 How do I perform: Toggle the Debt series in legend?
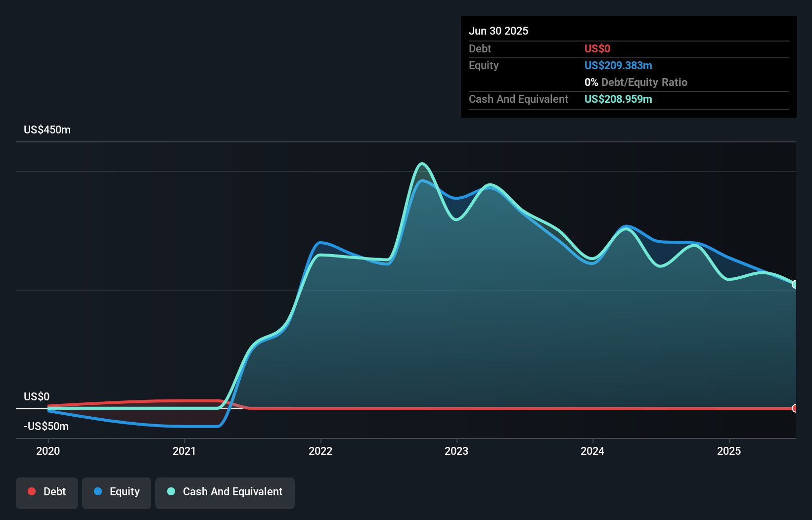[x=47, y=492]
